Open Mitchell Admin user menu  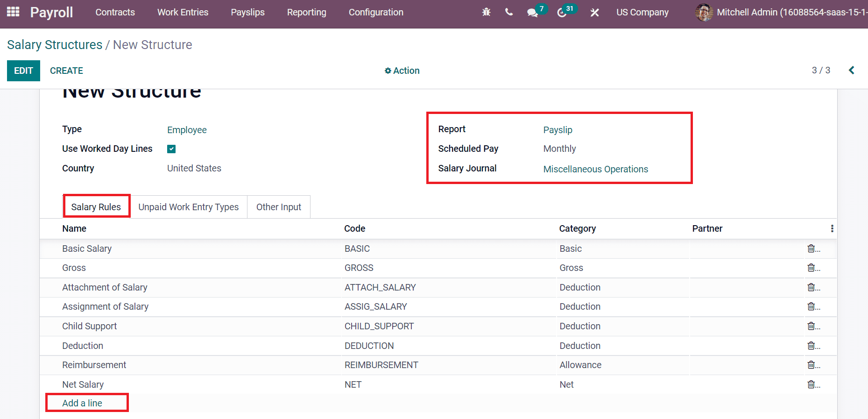coord(782,13)
